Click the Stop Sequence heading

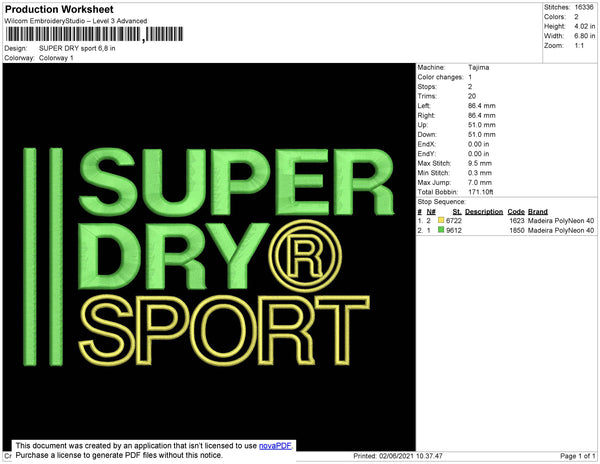(442, 202)
